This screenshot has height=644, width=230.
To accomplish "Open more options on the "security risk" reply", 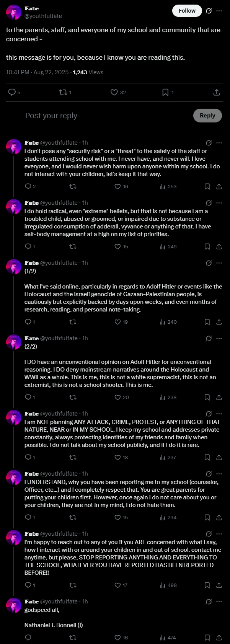I will pos(219,143).
